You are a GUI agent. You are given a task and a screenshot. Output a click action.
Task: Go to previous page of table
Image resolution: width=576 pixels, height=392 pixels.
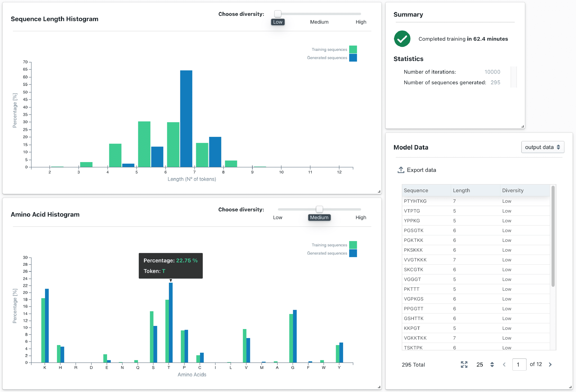[504, 364]
